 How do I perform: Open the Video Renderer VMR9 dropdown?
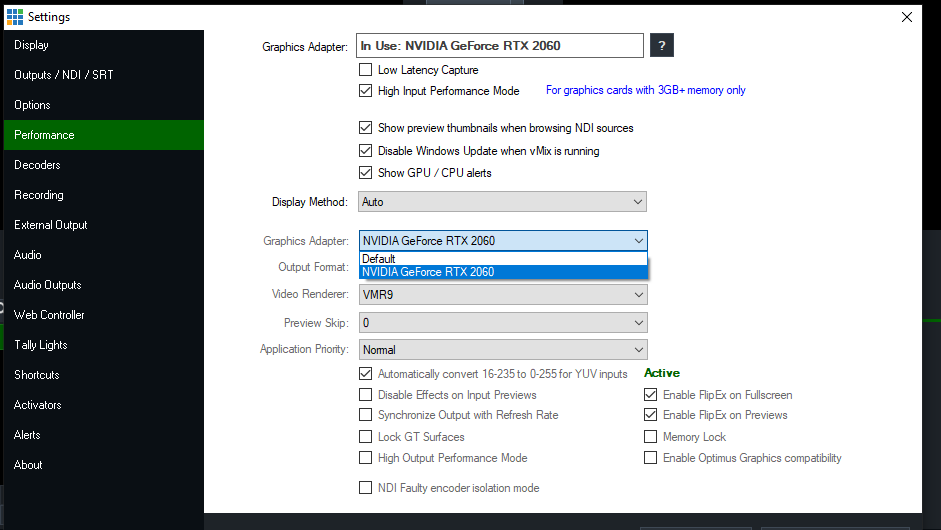503,295
